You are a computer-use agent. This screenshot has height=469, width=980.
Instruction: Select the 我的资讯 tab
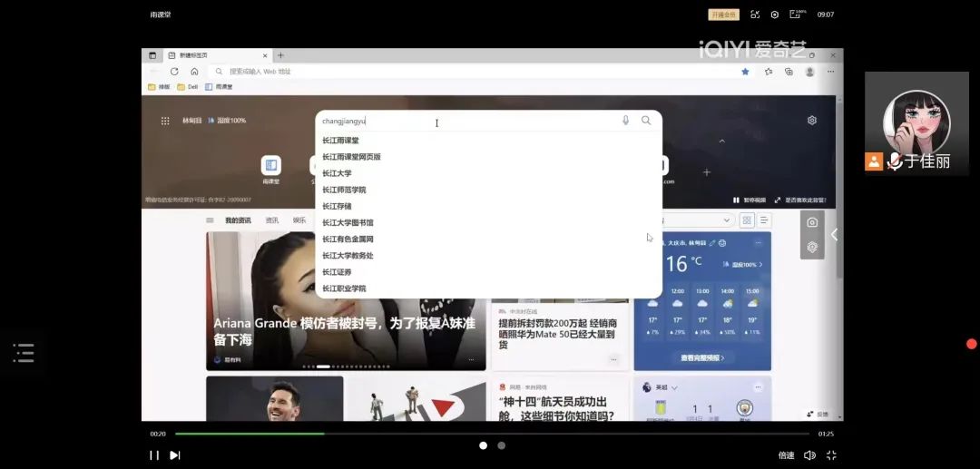click(x=238, y=220)
